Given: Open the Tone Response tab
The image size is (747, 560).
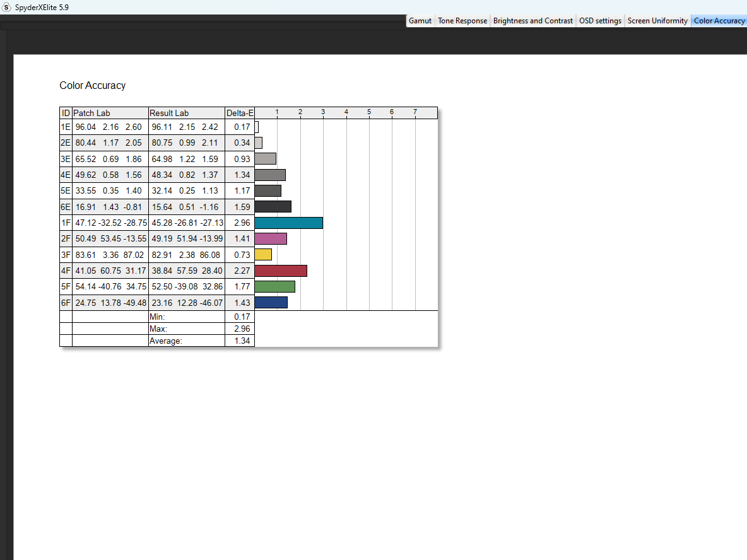Looking at the screenshot, I should (462, 21).
